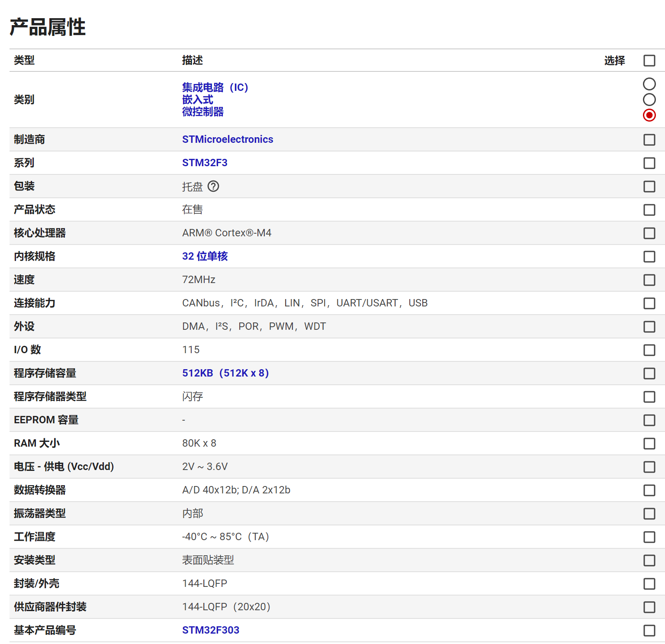
Task: Tick the I/O 数 row checkbox
Action: coord(649,350)
